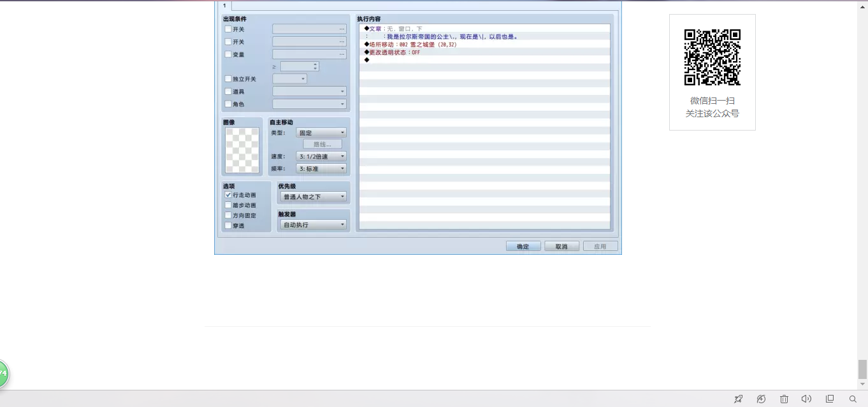This screenshot has width=868, height=407.
Task: Select the 场所移动：002 雪之城堡 command line
Action: pos(484,45)
